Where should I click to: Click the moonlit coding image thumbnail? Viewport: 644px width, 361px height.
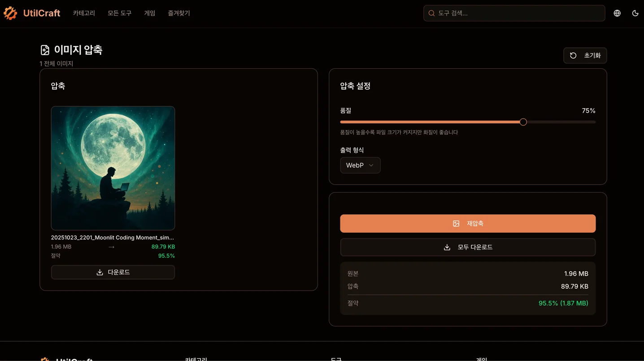(x=113, y=168)
